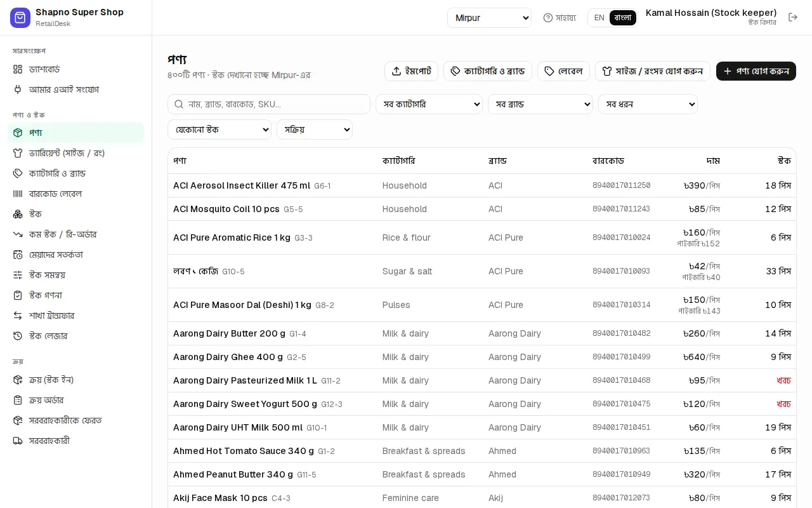Click the ক্যাটাগরি ও ব্র্যান্ড tag icon in sidebar
This screenshot has width=812, height=508.
pos(18,173)
